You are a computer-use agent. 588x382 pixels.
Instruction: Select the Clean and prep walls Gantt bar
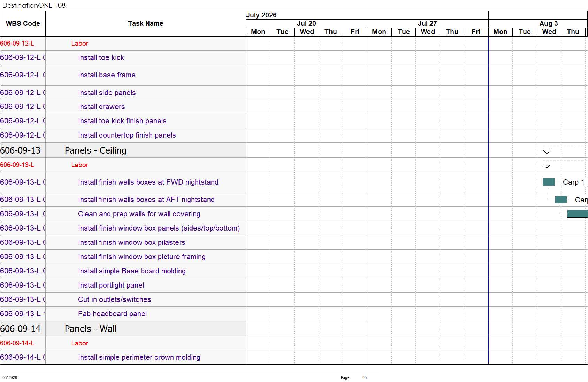577,214
